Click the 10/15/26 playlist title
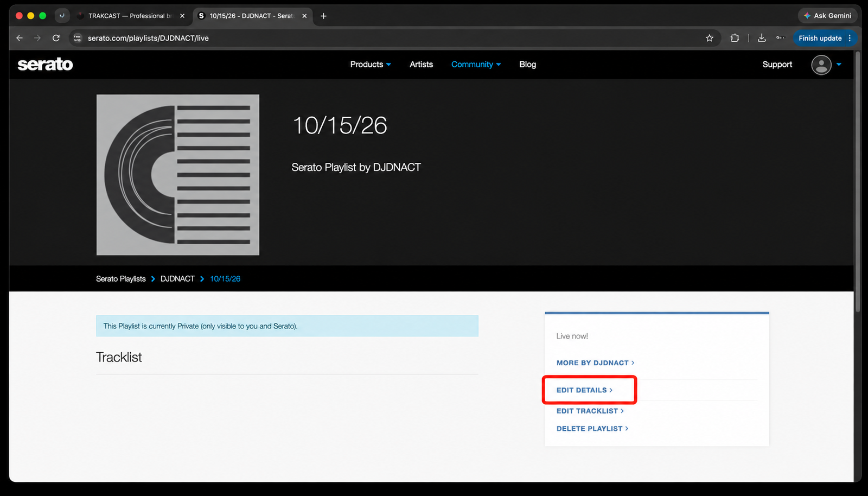 [340, 126]
